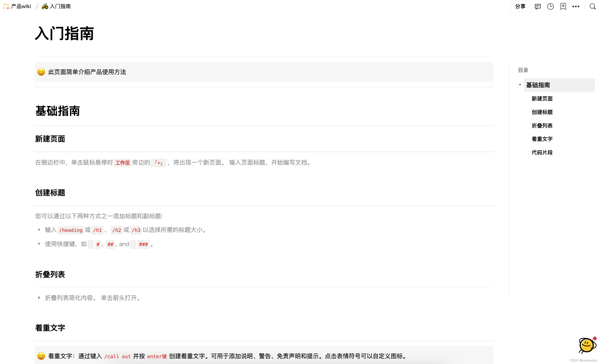Viewport: 600px width, 364px height.
Task: Change emoji of 着重文字 callout
Action: click(x=41, y=356)
